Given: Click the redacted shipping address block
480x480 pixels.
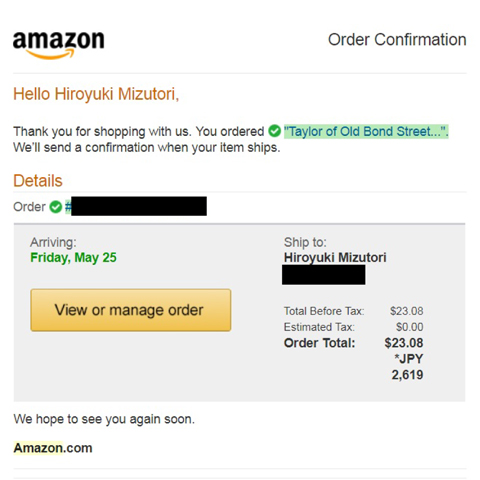Looking at the screenshot, I should pos(324,275).
